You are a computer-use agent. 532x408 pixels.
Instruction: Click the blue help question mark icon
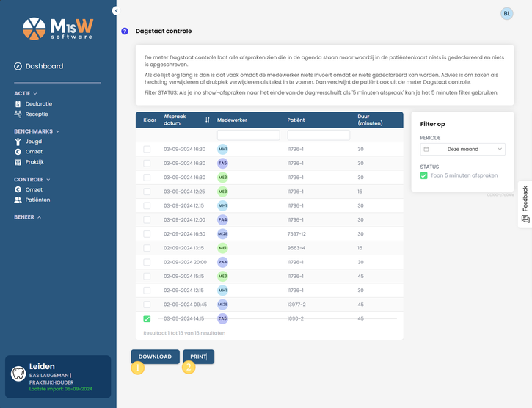tap(125, 32)
